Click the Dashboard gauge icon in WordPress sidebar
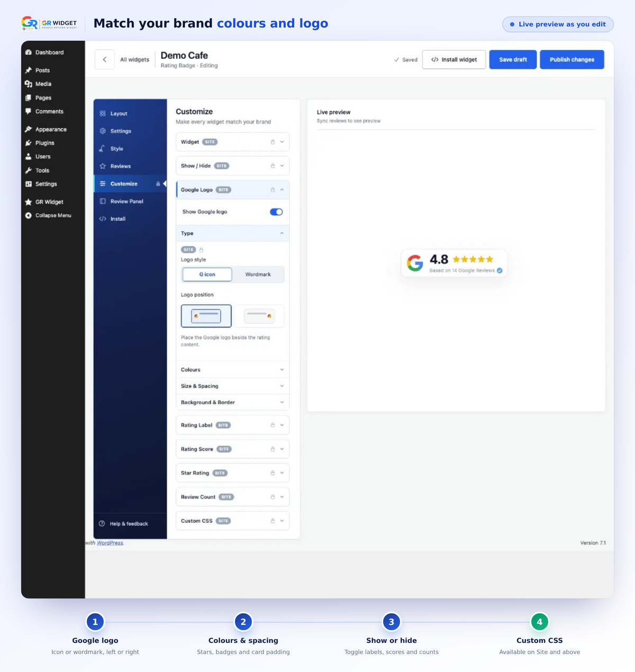Viewport: 635px width, 672px height. [29, 52]
